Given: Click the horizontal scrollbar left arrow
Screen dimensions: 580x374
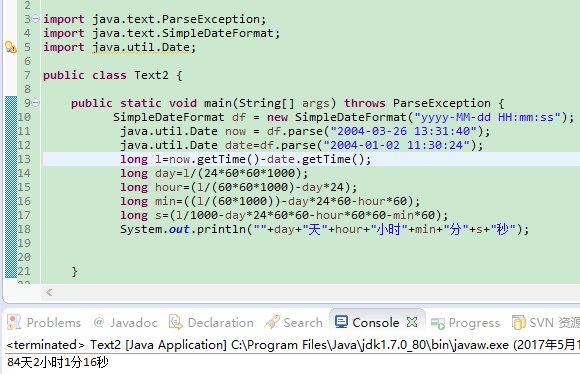Looking at the screenshot, I should (49, 293).
